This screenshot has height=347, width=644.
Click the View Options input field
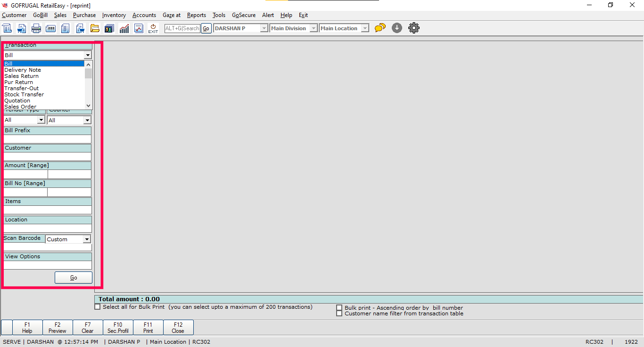(48, 265)
